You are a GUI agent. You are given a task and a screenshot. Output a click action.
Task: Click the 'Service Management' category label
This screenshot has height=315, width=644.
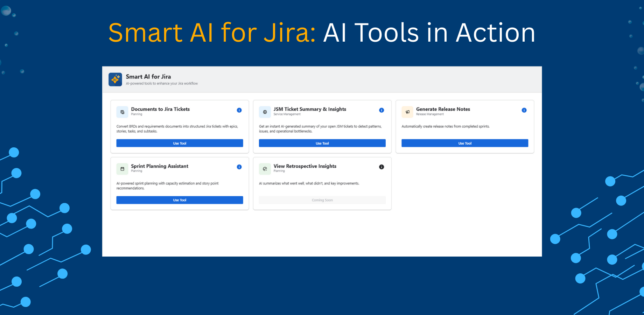(x=287, y=114)
